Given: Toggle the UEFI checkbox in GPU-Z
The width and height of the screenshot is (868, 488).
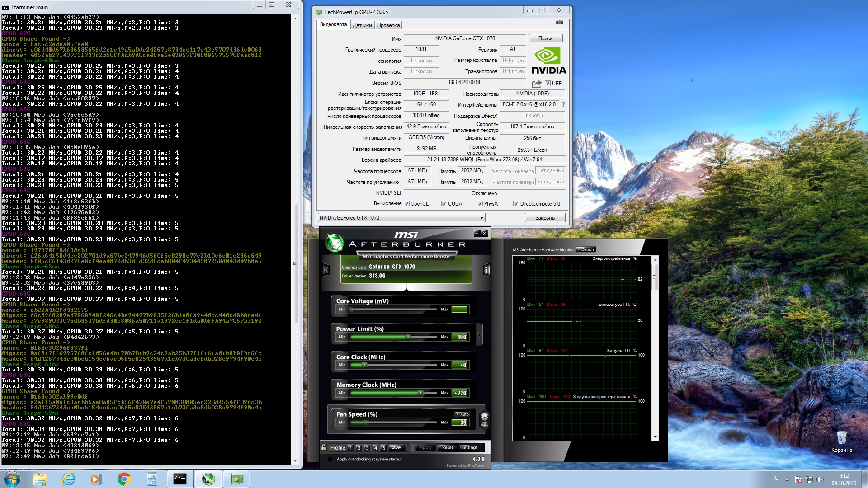Looking at the screenshot, I should click(547, 84).
